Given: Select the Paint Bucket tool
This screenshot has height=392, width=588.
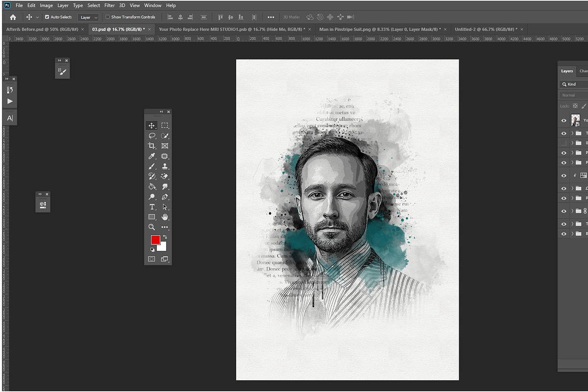Looking at the screenshot, I should click(x=152, y=187).
